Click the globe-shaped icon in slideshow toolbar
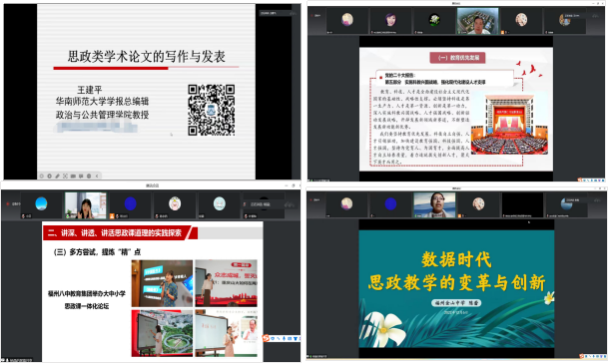608x364 pixels. click(89, 176)
